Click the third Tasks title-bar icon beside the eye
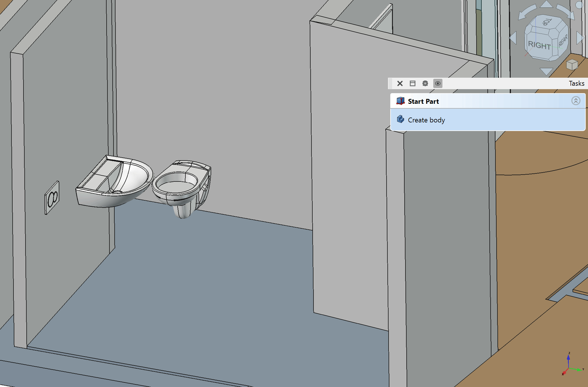 pyautogui.click(x=425, y=83)
